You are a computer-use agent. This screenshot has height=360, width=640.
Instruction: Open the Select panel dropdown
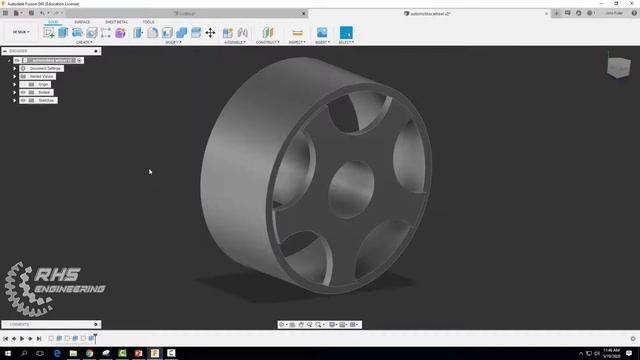click(346, 42)
